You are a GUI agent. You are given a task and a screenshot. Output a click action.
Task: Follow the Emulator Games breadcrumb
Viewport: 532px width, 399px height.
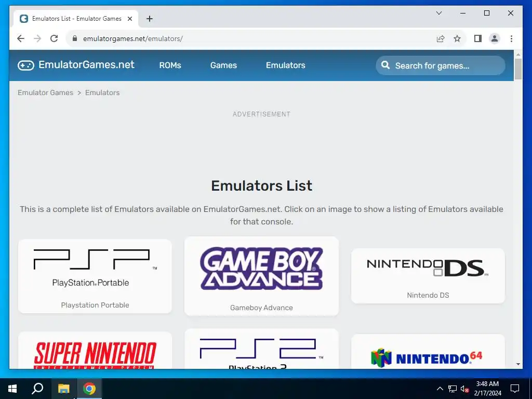[x=46, y=92]
